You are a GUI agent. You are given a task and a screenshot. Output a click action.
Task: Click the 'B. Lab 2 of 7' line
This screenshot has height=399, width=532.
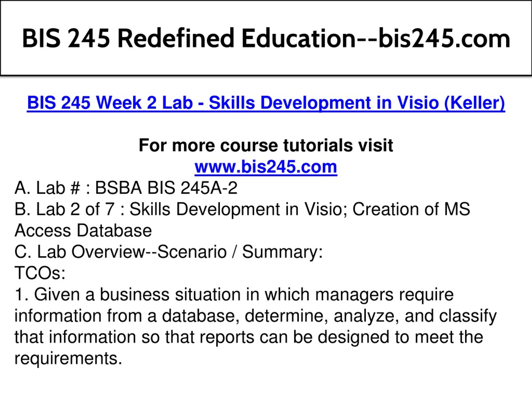coord(242,209)
